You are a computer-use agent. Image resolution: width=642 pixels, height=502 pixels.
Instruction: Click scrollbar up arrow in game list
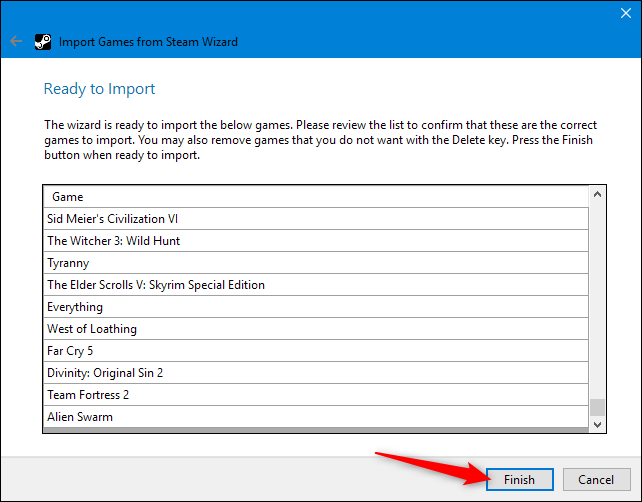[x=598, y=195]
